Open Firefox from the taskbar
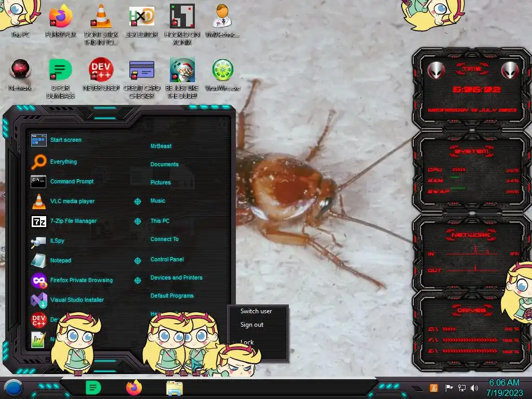Viewport: 532px width, 399px height. pos(134,388)
